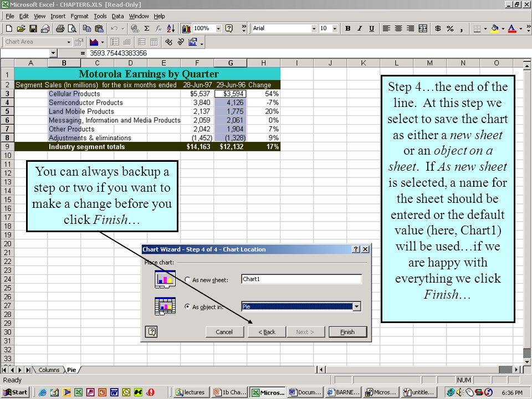Select the 'As new sheet' radio button
532x399 pixels.
point(187,279)
